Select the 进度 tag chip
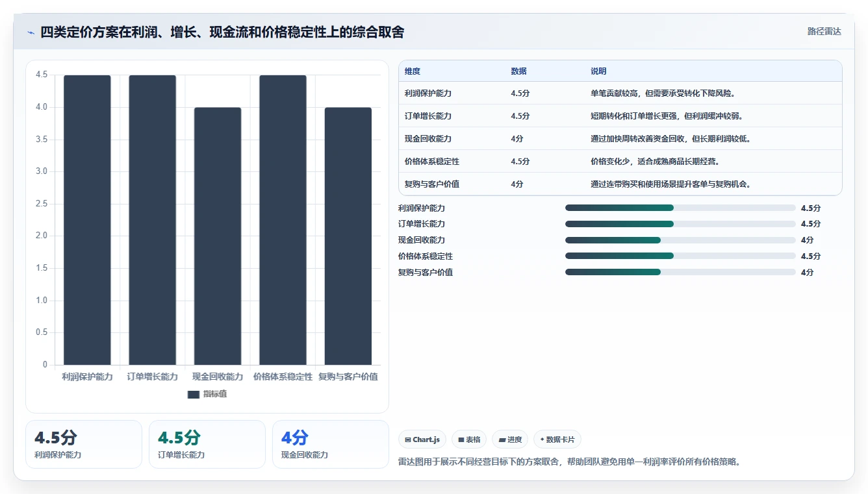The width and height of the screenshot is (868, 494). [x=510, y=439]
